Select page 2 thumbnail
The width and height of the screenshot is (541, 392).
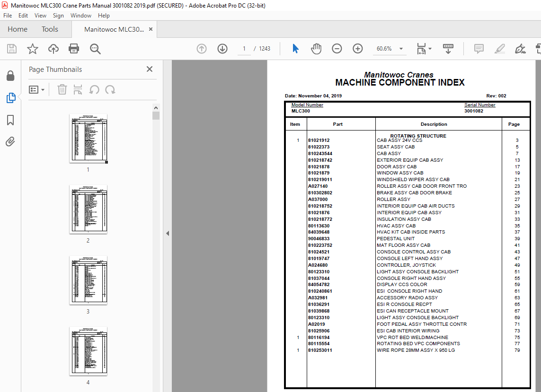(89, 209)
